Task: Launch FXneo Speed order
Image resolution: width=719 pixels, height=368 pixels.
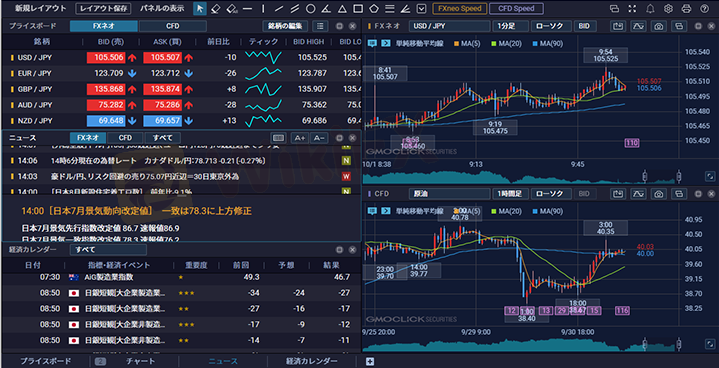Action: tap(460, 8)
